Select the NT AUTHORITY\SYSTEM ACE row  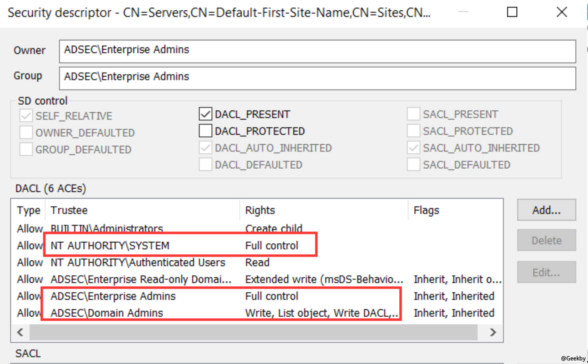point(110,245)
